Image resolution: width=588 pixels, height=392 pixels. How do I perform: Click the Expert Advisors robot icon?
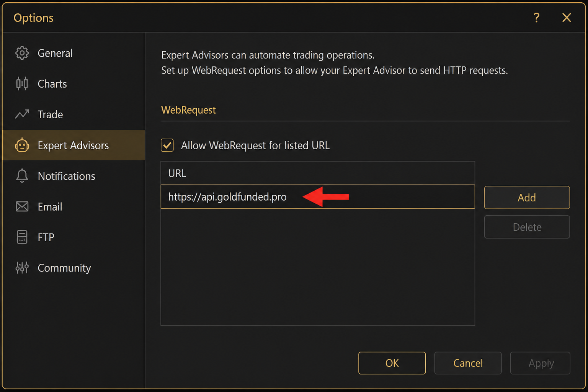22,145
